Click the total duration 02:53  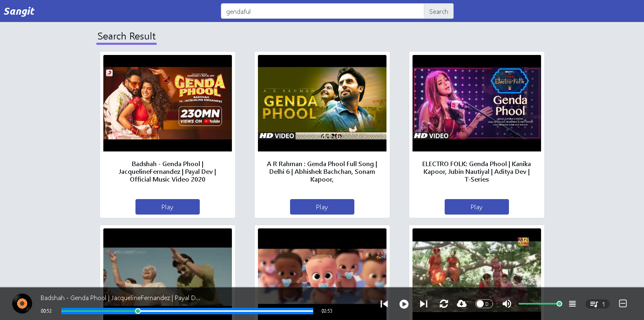pos(327,311)
